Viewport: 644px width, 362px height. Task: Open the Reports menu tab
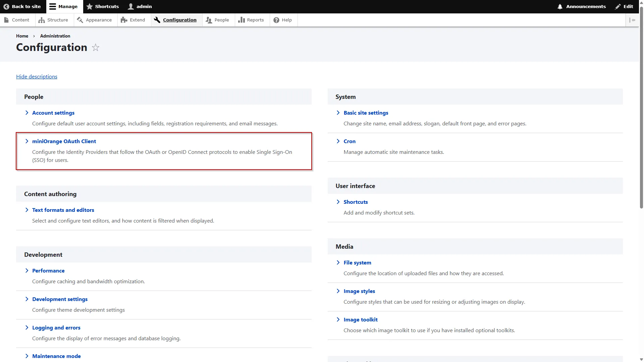click(x=252, y=20)
